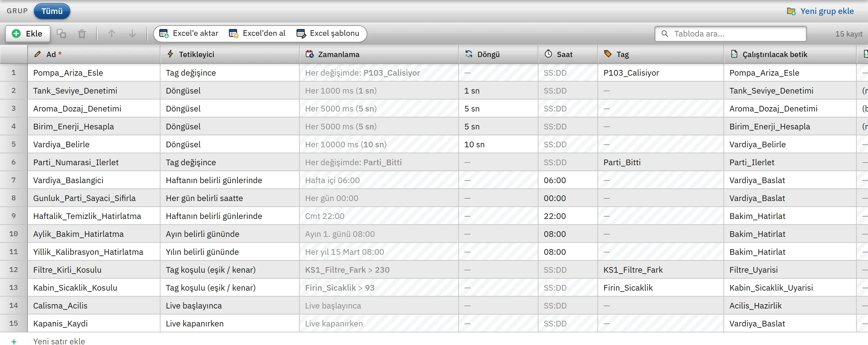Click the duplicate row icon
The height and width of the screenshot is (345, 868).
[61, 34]
